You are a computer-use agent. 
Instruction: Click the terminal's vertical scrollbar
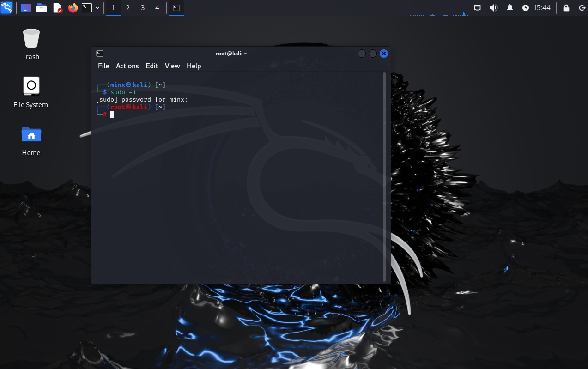click(x=384, y=175)
